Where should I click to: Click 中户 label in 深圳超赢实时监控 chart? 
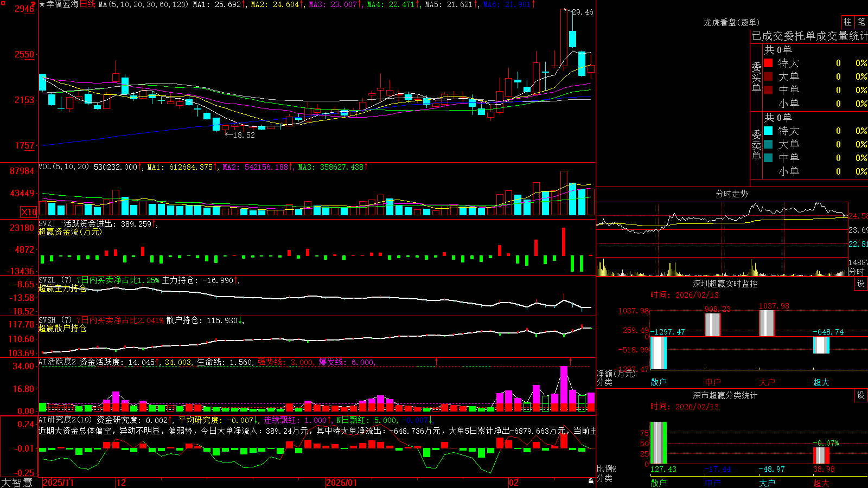(x=713, y=382)
